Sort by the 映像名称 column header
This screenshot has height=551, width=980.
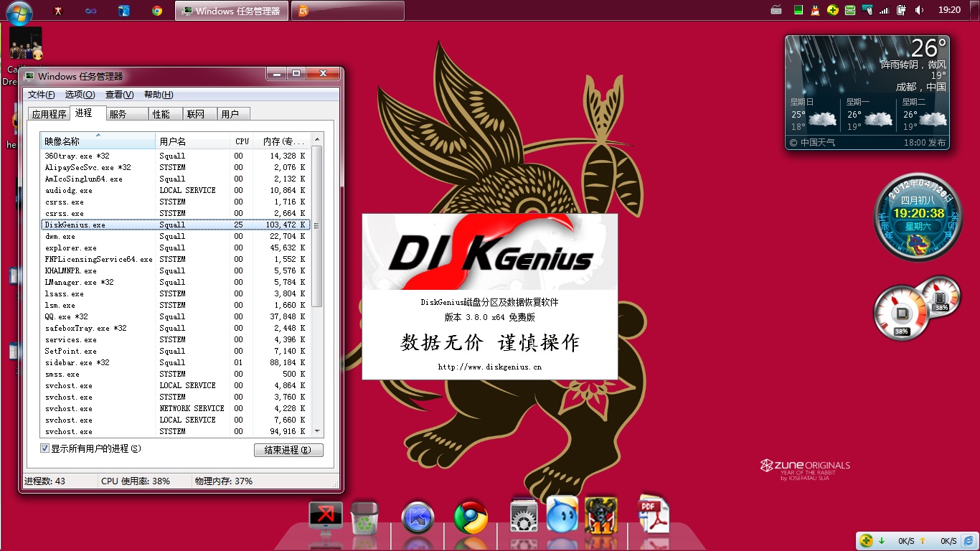pos(98,141)
